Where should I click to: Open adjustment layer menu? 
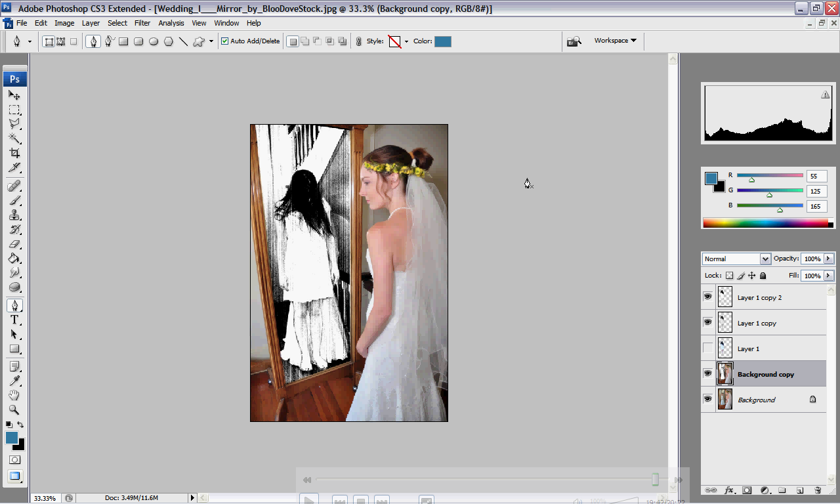pyautogui.click(x=765, y=490)
